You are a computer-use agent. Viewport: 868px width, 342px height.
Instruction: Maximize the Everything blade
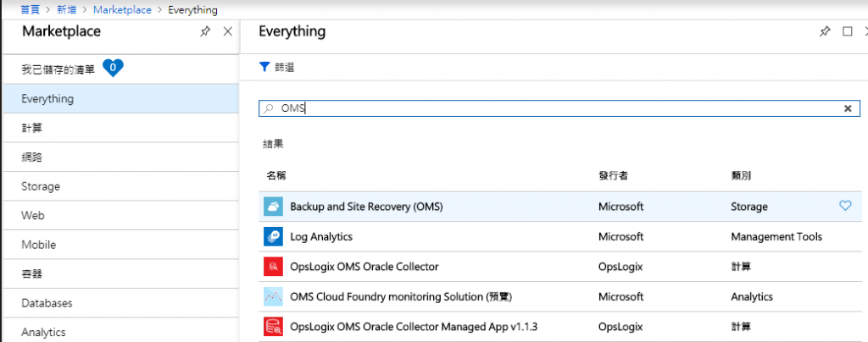pyautogui.click(x=848, y=31)
